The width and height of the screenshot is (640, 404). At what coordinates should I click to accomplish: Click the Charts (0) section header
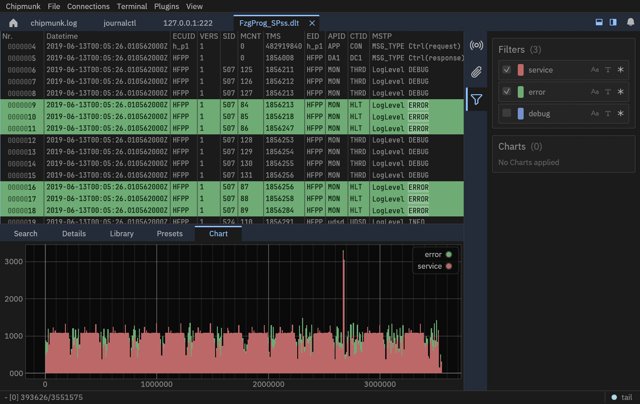(520, 147)
